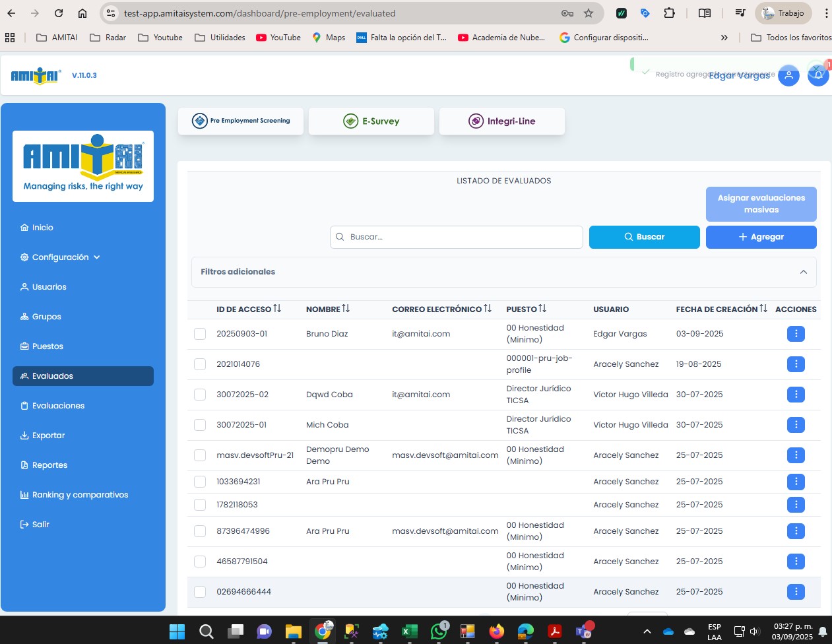Open actions menu for Dqwd Coba row
This screenshot has height=644, width=832.
point(796,395)
